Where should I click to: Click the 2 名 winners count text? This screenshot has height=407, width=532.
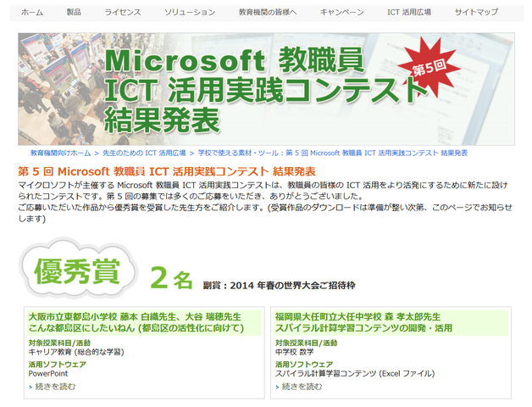(x=171, y=278)
